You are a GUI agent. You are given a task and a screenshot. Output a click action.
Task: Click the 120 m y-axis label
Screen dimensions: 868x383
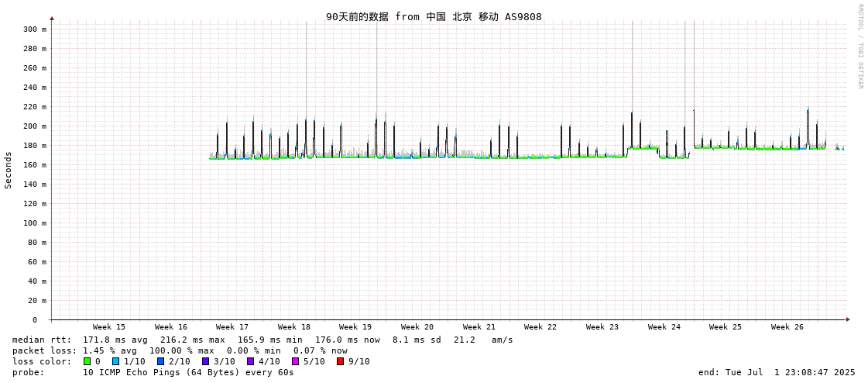tap(35, 203)
